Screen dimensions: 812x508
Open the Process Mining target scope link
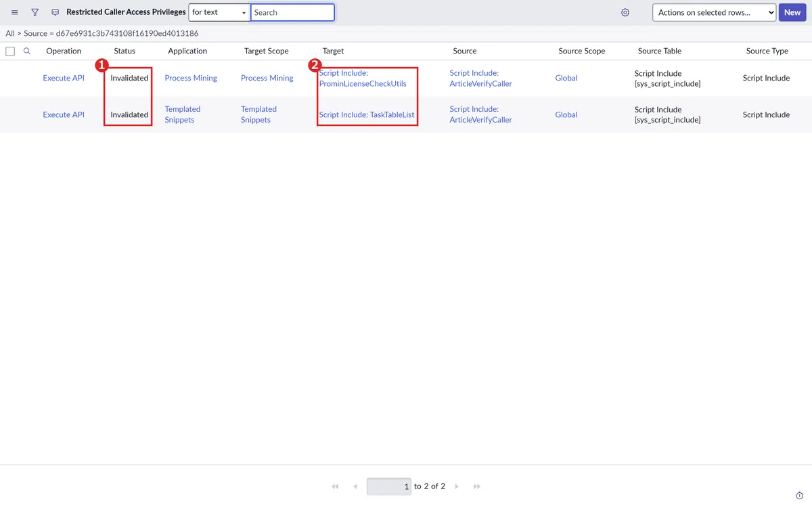(x=267, y=78)
